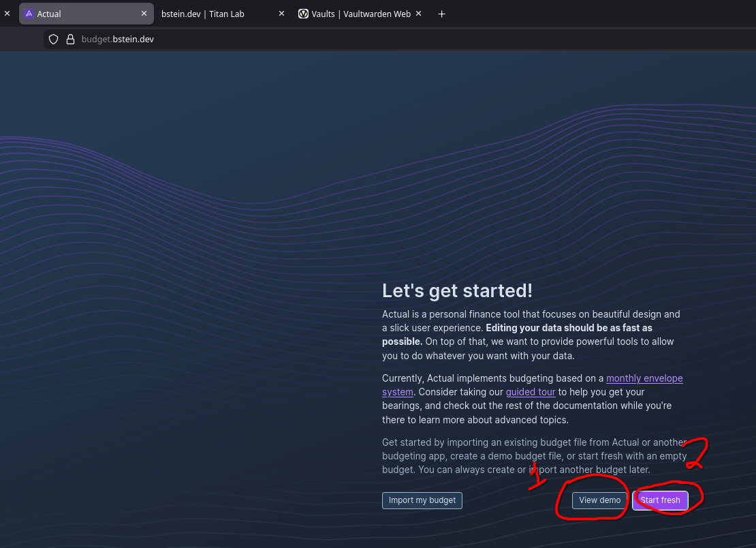This screenshot has width=756, height=548.
Task: Click the site security padlock icon
Action: pos(69,40)
